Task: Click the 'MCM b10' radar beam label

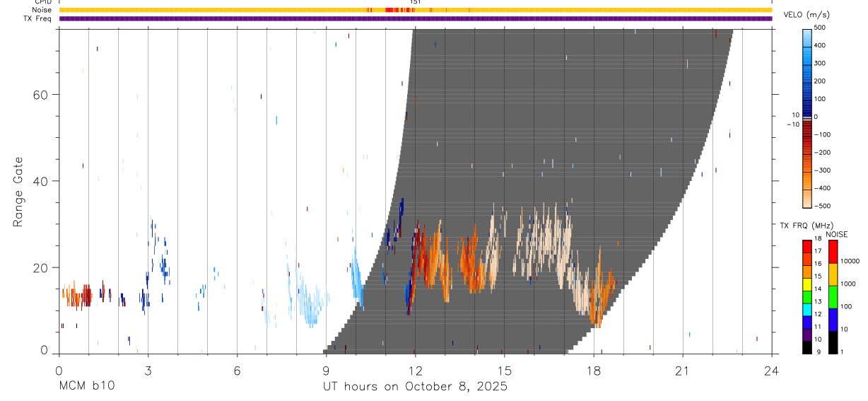Action: pyautogui.click(x=87, y=387)
